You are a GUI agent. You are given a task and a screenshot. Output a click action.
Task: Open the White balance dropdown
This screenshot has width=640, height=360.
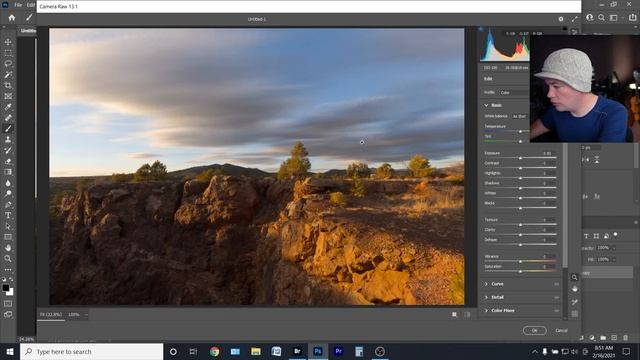coord(520,116)
